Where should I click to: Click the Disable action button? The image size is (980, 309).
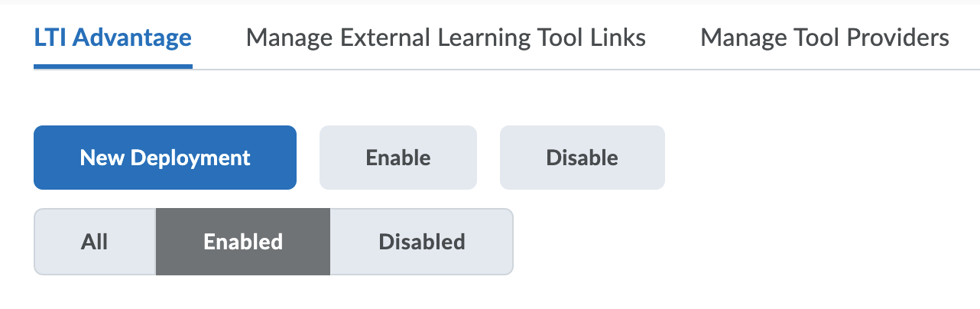[x=582, y=158]
